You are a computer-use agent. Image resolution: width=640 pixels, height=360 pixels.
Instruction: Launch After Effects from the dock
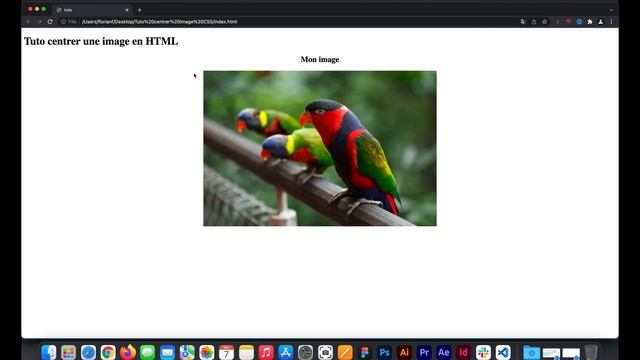(x=444, y=352)
